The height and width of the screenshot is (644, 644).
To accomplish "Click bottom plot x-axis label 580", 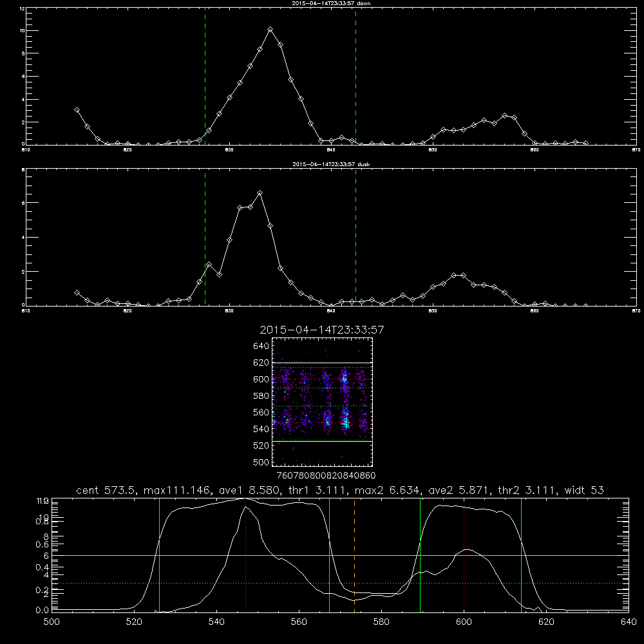I will (x=381, y=622).
